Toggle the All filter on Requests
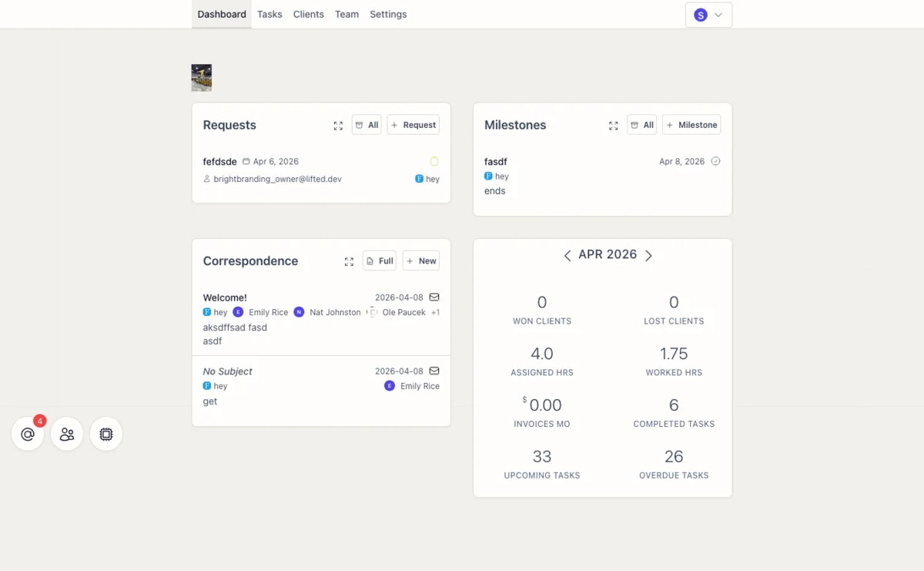This screenshot has height=571, width=924. tap(366, 124)
